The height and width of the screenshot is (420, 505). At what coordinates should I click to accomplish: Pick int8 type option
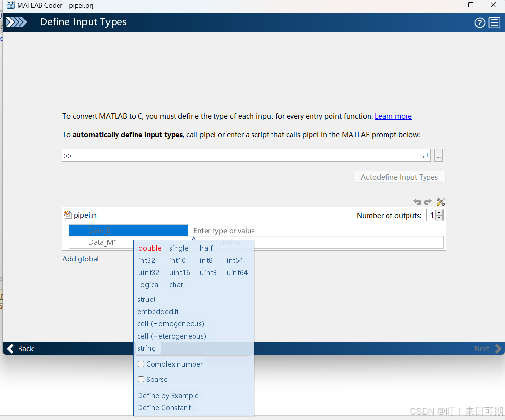206,260
